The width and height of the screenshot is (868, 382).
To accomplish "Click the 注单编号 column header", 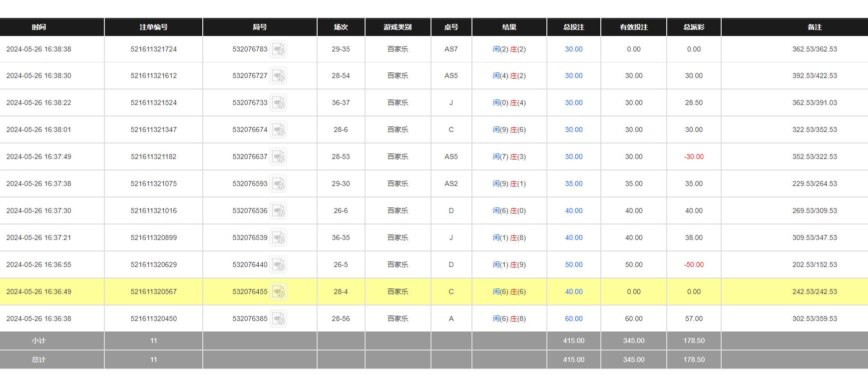I will 153,27.
